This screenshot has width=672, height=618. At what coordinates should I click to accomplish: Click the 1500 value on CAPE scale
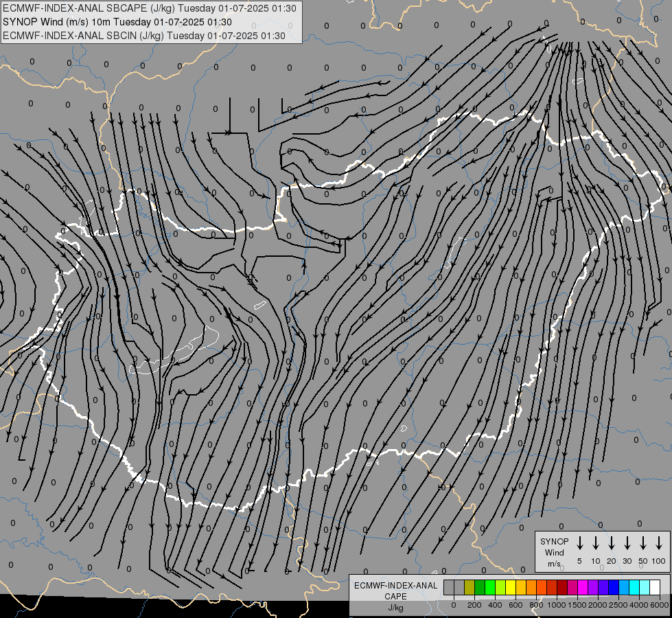[x=577, y=605]
